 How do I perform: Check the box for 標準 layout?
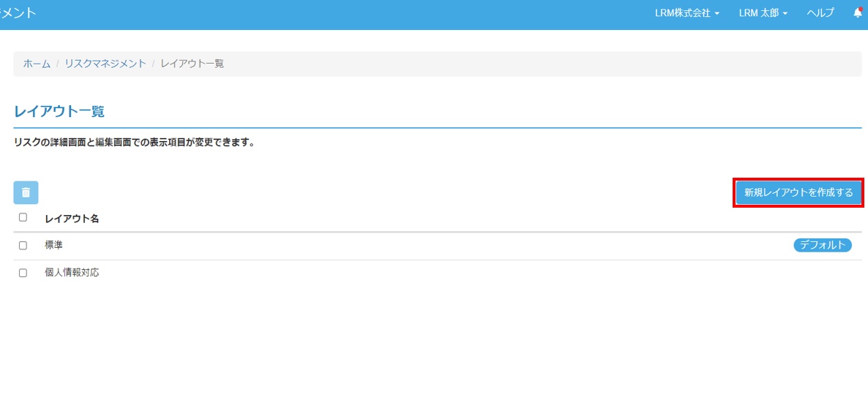point(23,245)
